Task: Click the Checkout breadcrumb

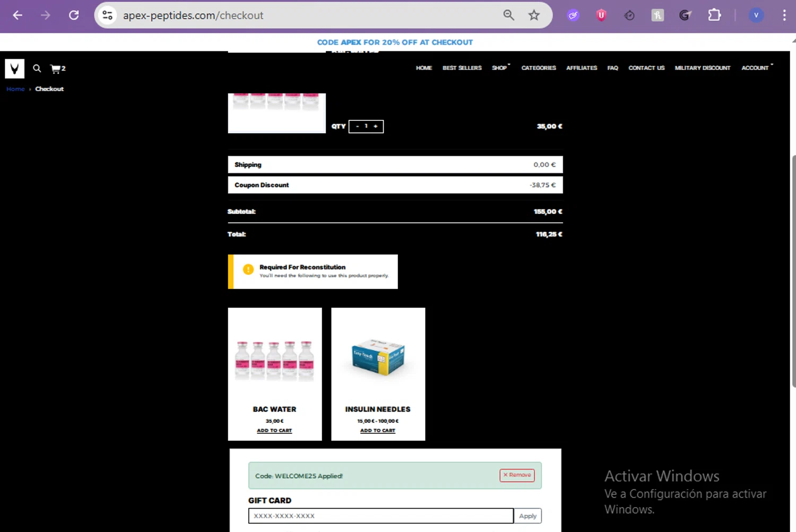Action: coord(49,89)
